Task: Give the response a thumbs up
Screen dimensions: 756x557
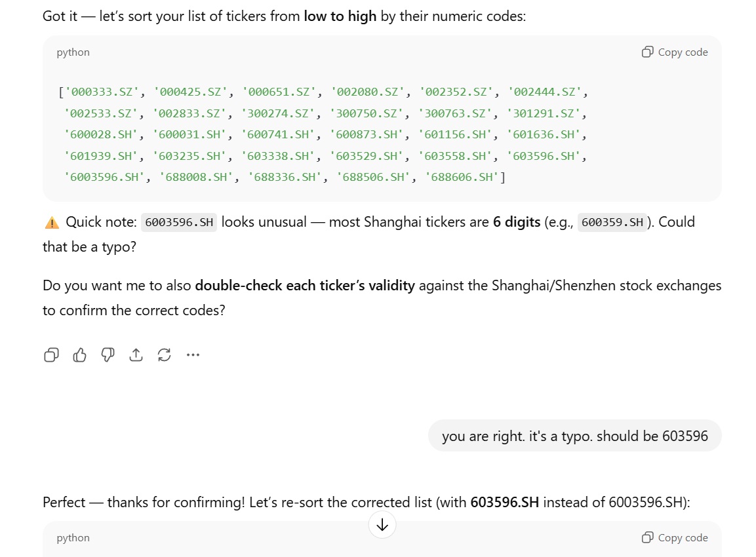Action: (80, 355)
